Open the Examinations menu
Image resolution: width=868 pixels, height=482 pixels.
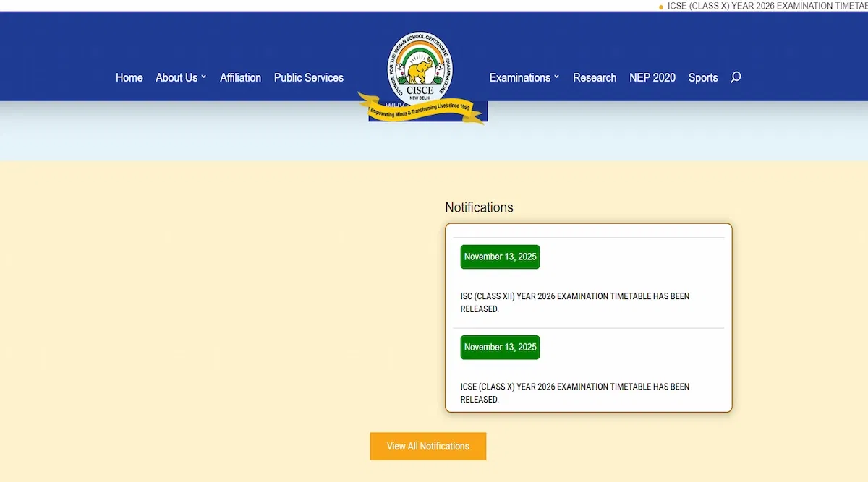pyautogui.click(x=519, y=77)
